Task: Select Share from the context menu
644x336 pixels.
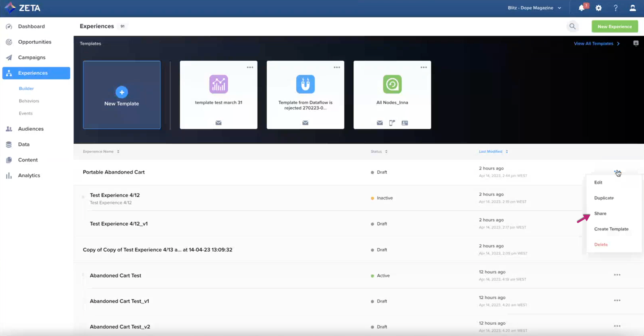Action: (600, 213)
